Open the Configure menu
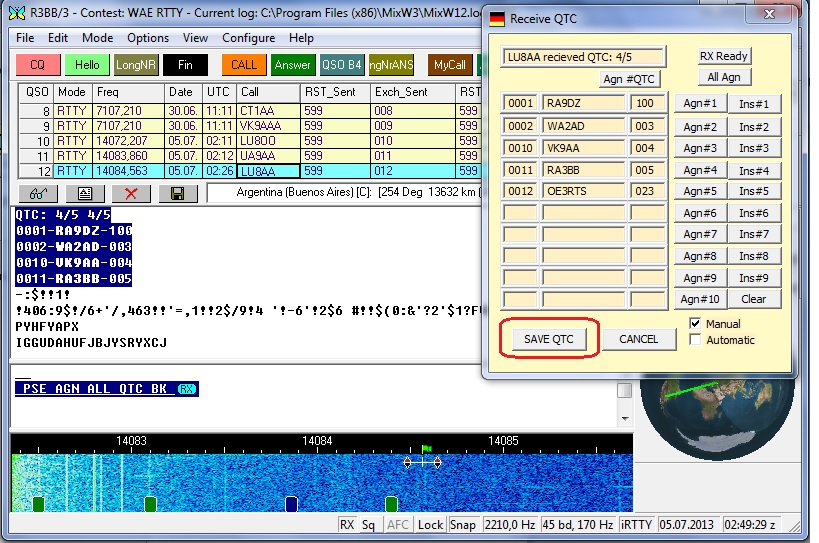Image resolution: width=819 pixels, height=543 pixels. (x=248, y=38)
